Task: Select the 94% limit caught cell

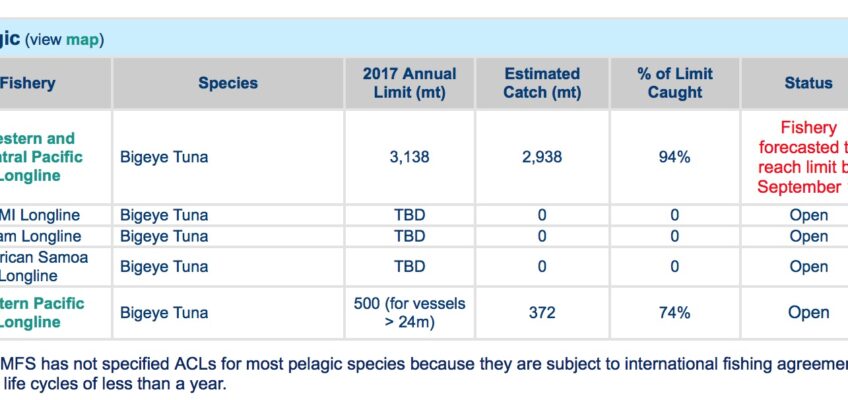Action: (x=675, y=157)
